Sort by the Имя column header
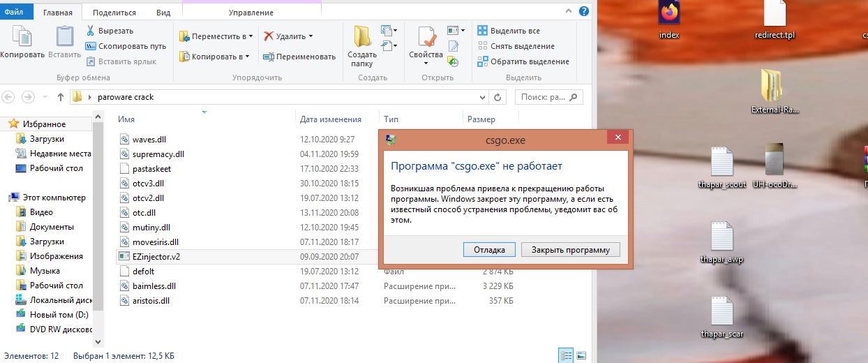The width and height of the screenshot is (868, 363). click(x=126, y=119)
